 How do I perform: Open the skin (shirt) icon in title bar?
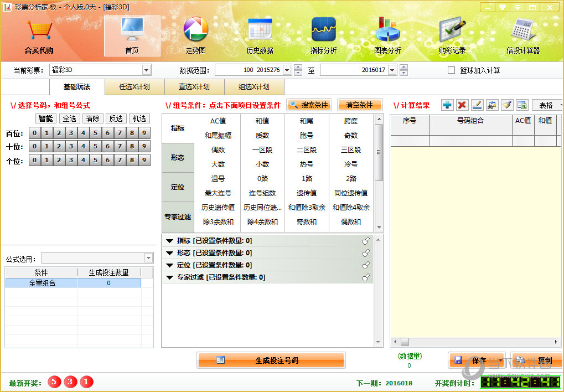[x=503, y=7]
